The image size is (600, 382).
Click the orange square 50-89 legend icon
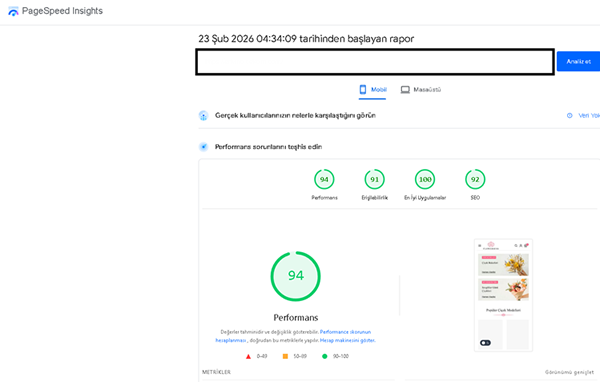(285, 356)
